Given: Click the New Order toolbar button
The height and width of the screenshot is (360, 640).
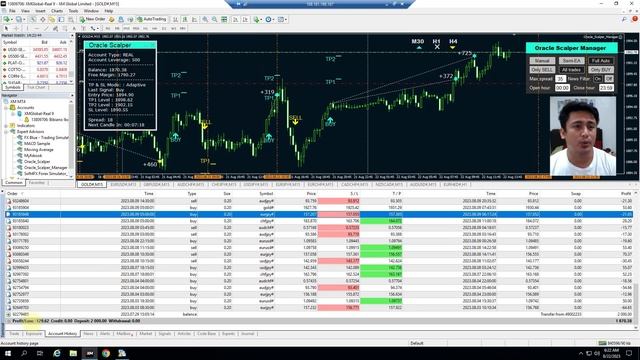Looking at the screenshot, I should (x=93, y=19).
